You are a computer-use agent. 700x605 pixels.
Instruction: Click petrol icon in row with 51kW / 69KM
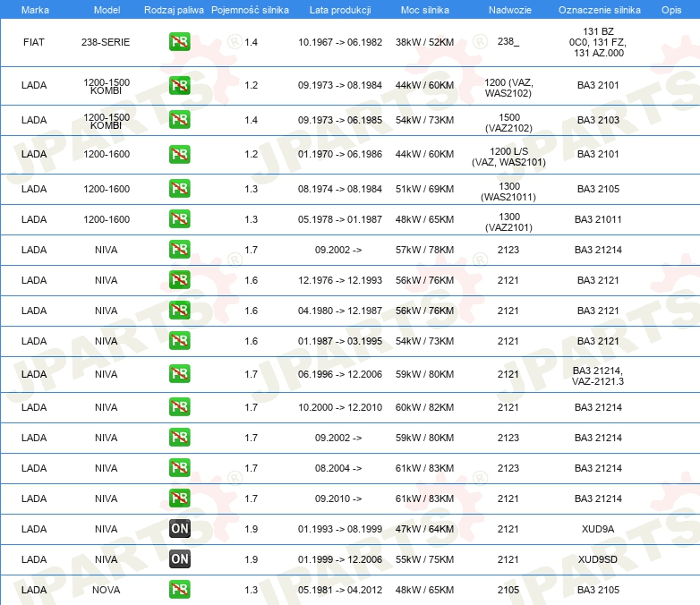point(179,189)
